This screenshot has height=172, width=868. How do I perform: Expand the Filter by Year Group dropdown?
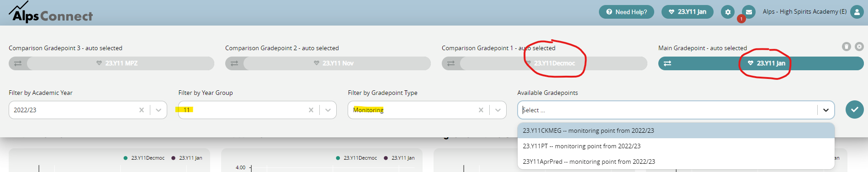point(328,110)
